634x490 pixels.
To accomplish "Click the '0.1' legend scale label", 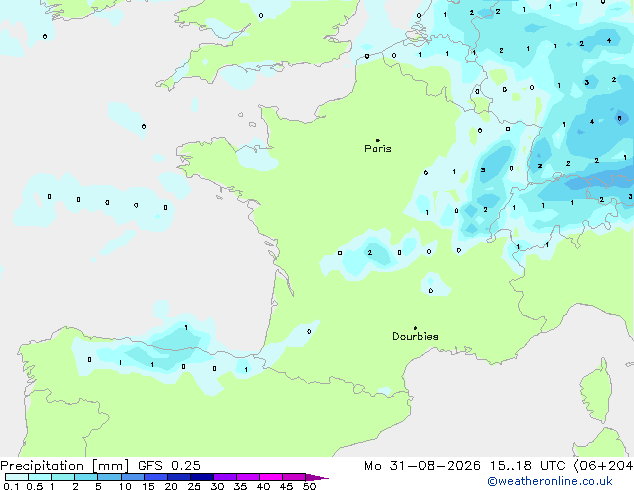I will [11, 486].
